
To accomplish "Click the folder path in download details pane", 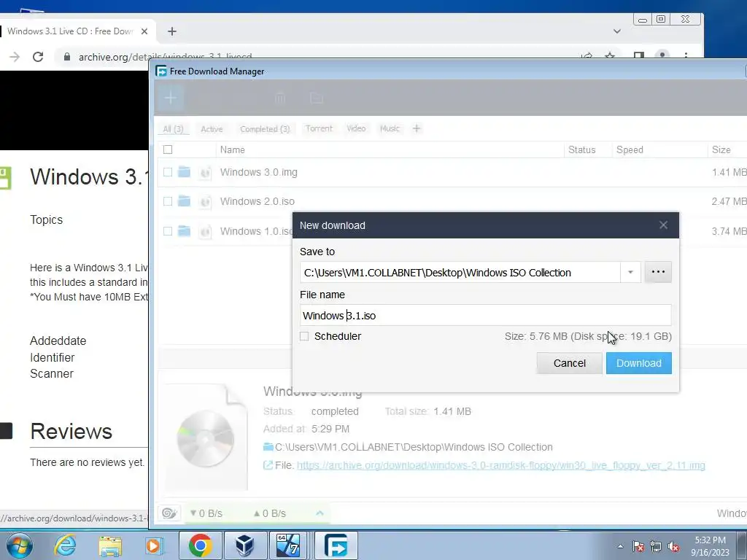I will pyautogui.click(x=414, y=447).
